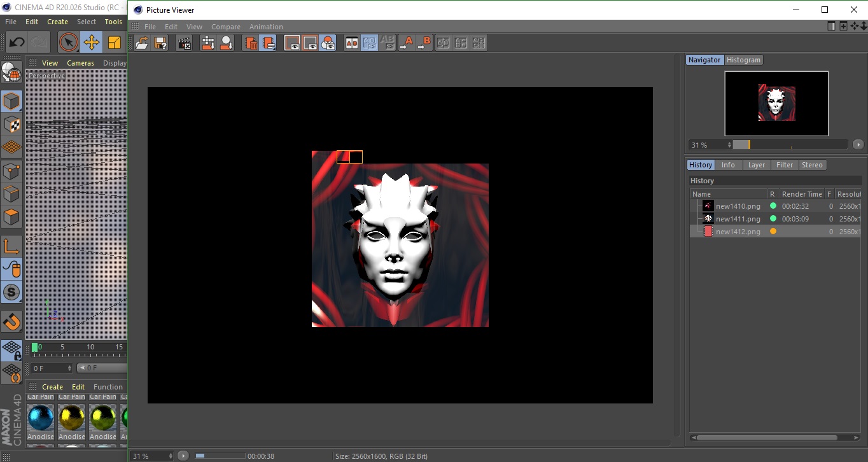This screenshot has width=868, height=462.
Task: Expand the Navigator zoom options arrow button
Action: [858, 144]
